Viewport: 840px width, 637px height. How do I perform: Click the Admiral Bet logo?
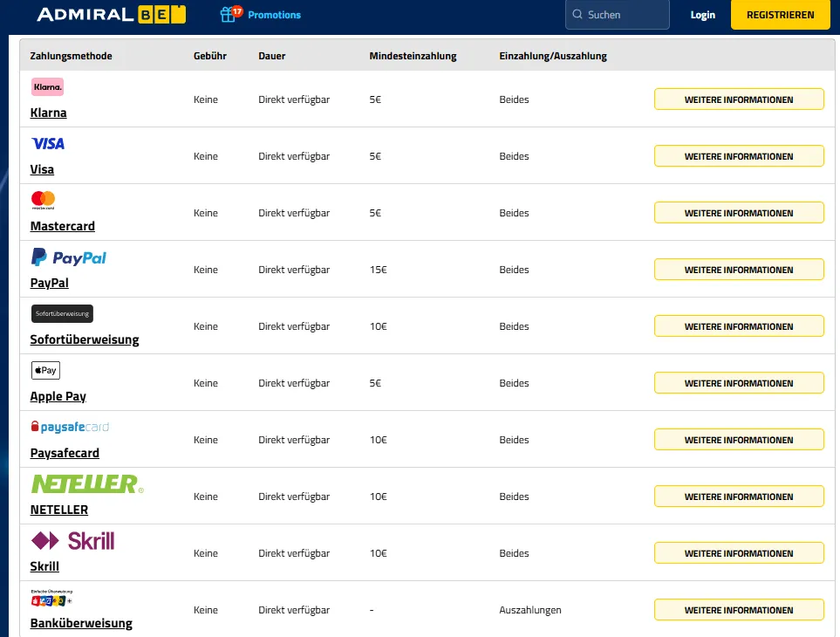point(112,15)
